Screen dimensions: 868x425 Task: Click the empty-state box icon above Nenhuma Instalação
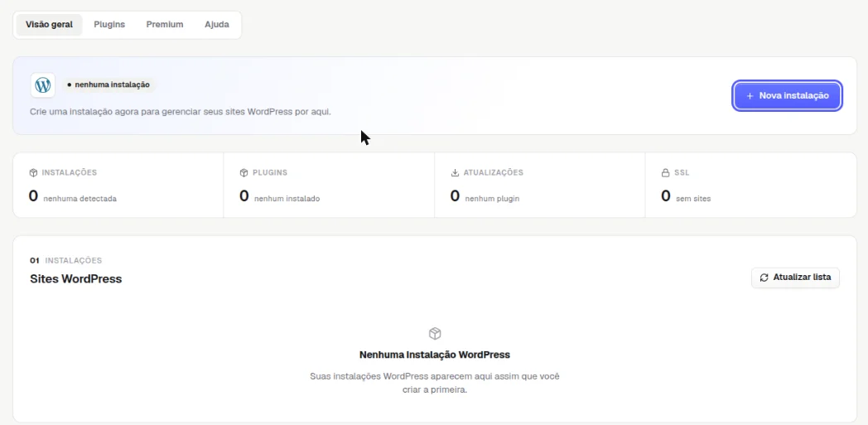[x=435, y=334]
